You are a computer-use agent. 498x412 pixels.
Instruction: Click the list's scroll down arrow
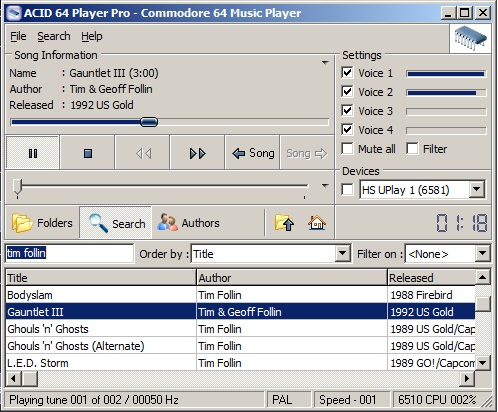point(483,362)
